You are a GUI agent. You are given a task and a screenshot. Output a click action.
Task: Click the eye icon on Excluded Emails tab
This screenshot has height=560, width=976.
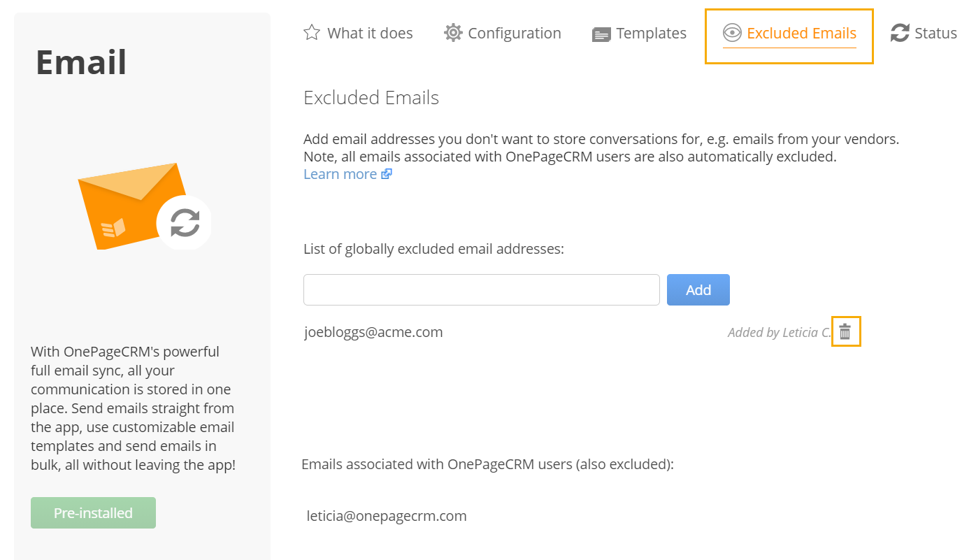(732, 33)
